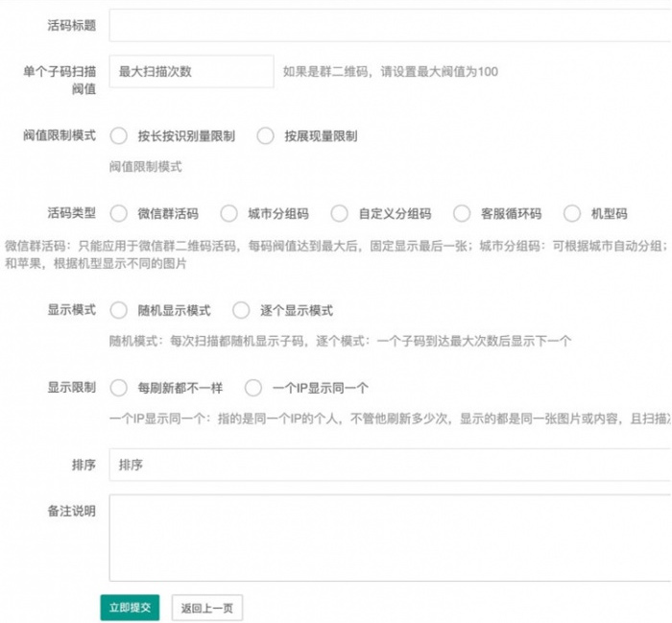Submit the form with 立即提交
This screenshot has height=623, width=672.
coord(130,608)
